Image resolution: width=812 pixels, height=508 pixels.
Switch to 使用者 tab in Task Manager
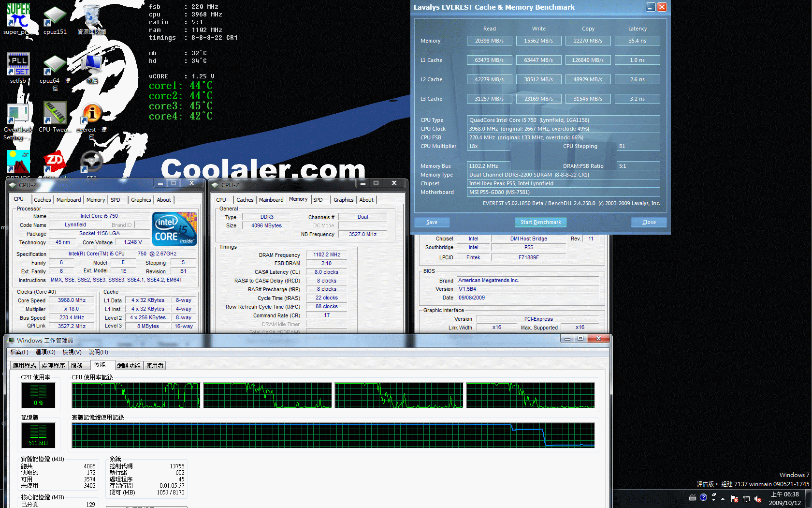155,366
